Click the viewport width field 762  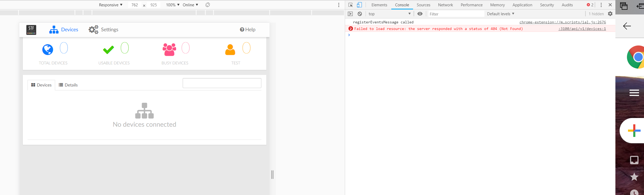click(135, 5)
